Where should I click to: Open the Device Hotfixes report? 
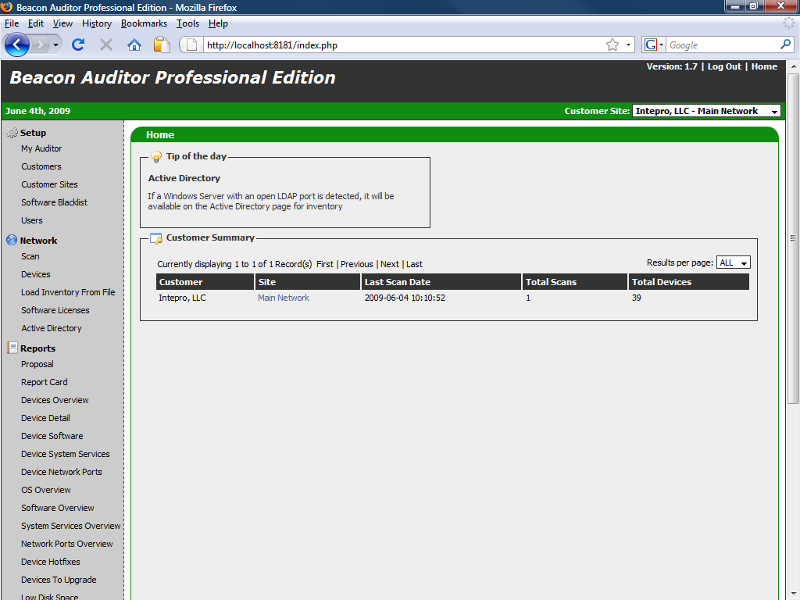(x=51, y=562)
